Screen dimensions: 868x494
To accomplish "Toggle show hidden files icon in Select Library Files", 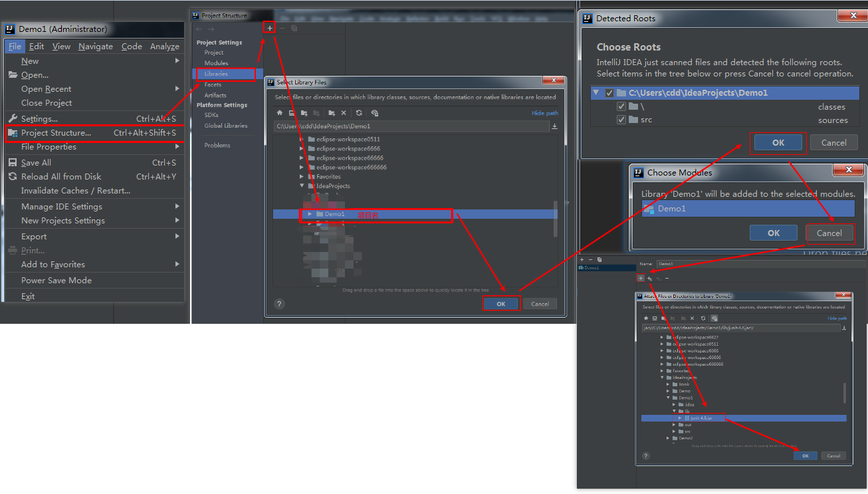I will (x=375, y=113).
